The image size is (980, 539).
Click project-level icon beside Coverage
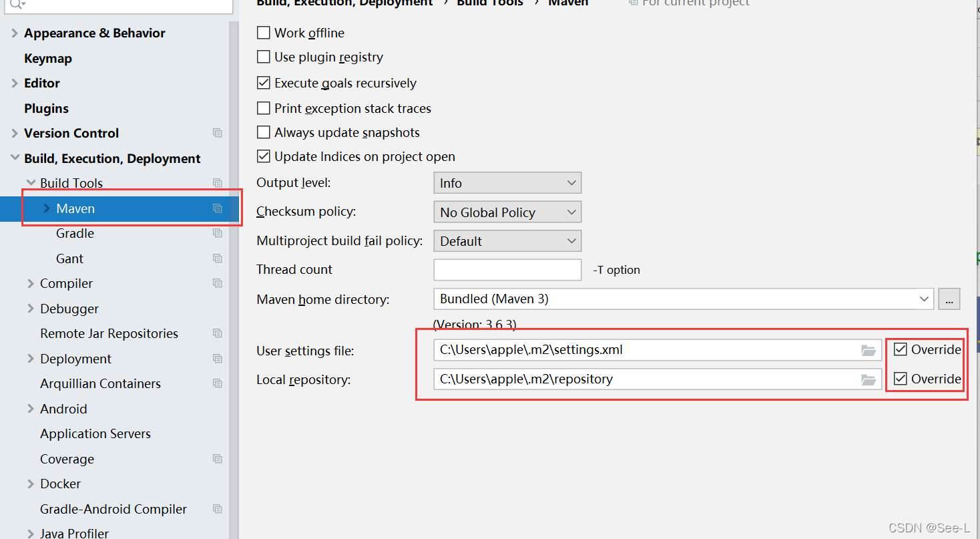(x=217, y=459)
